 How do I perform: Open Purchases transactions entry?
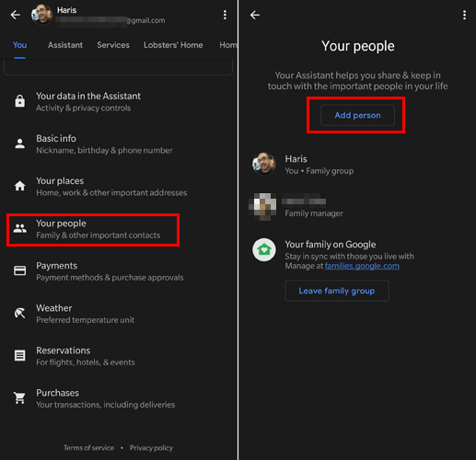point(118,398)
